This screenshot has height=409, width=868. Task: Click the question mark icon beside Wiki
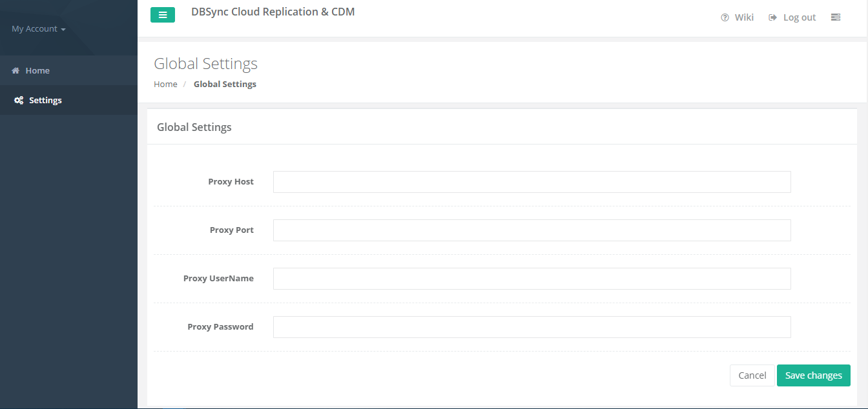tap(725, 17)
